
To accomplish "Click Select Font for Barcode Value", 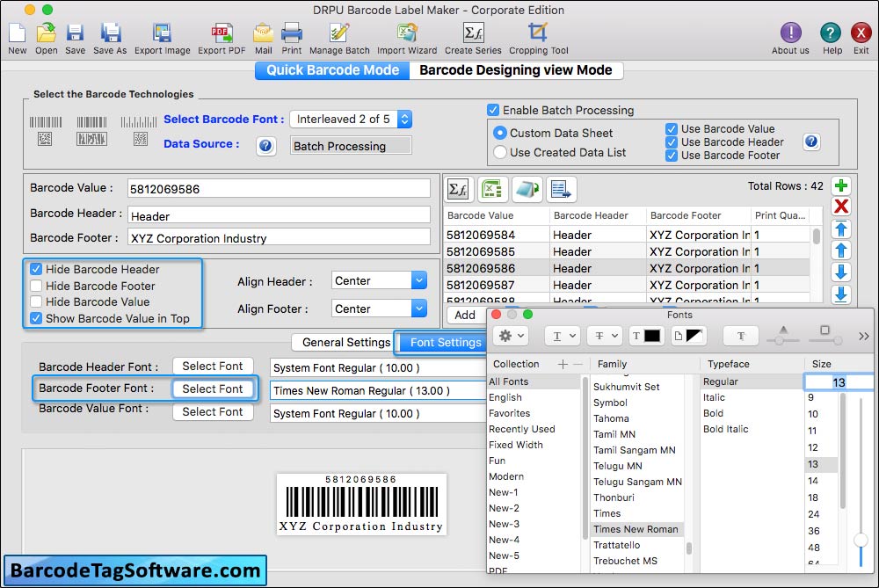I will pos(213,411).
